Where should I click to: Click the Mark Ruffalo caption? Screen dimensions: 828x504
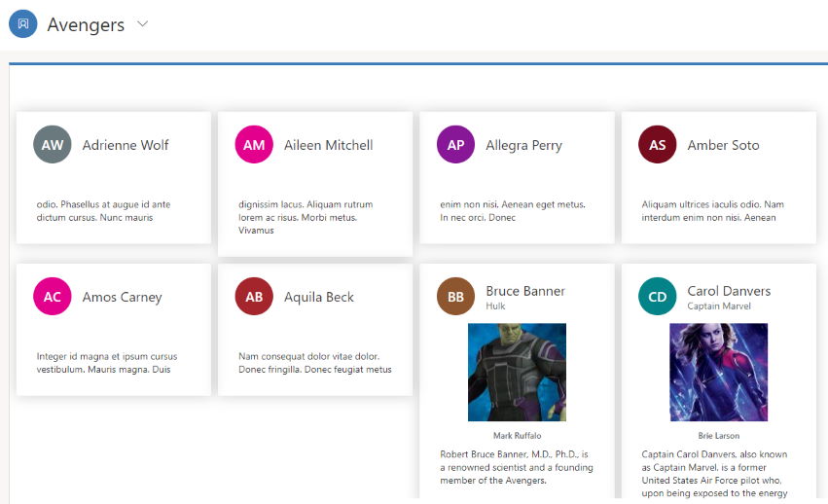point(517,435)
